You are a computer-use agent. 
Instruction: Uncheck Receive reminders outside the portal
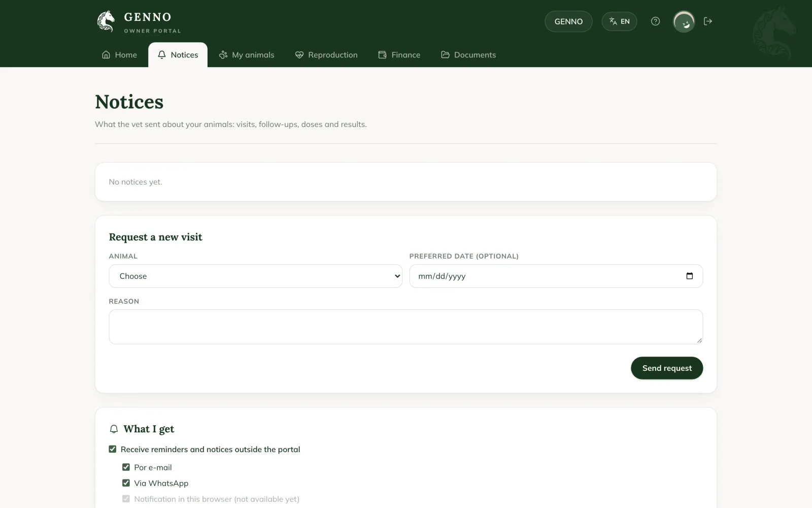pyautogui.click(x=113, y=449)
